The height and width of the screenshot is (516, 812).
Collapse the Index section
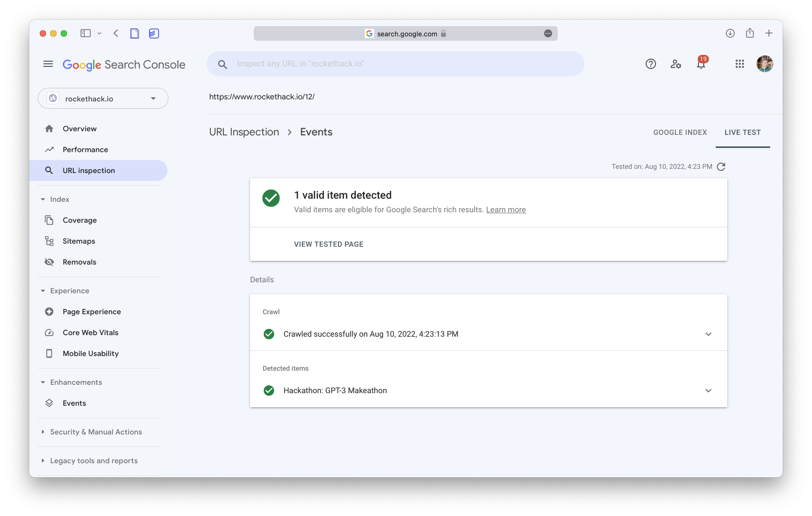[x=43, y=199]
